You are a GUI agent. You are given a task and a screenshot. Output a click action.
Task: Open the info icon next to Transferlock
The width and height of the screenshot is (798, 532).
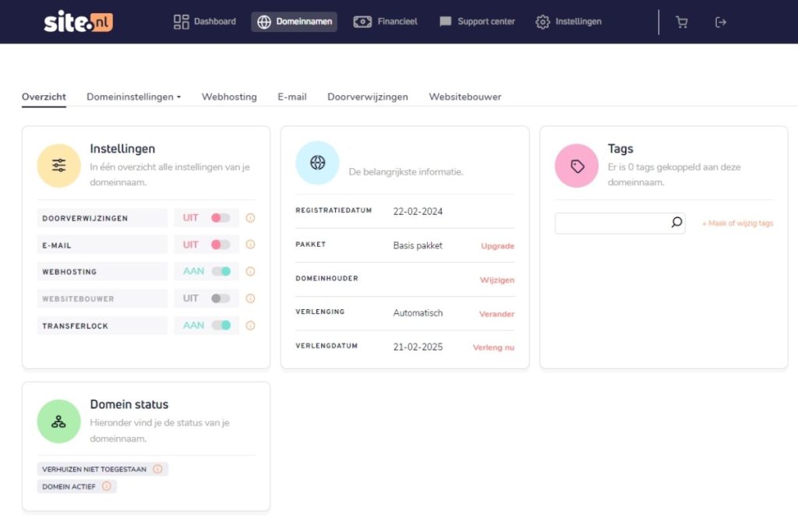[250, 326]
